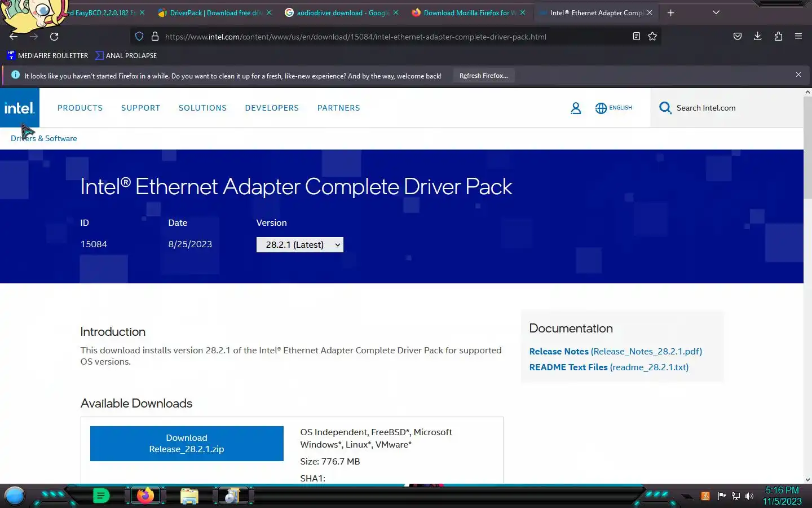Click the search magnifier icon
812x508 pixels.
coord(665,108)
